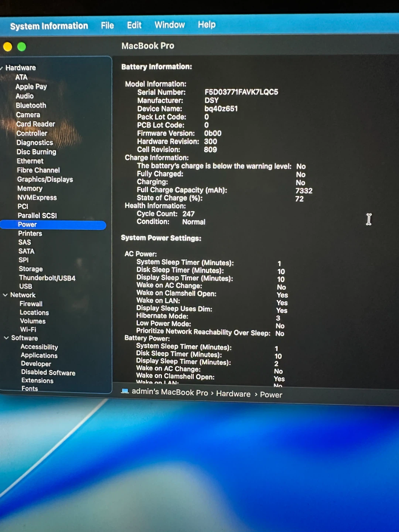This screenshot has height=532, width=399.
Task: Select Memory in the sidebar
Action: (x=30, y=188)
